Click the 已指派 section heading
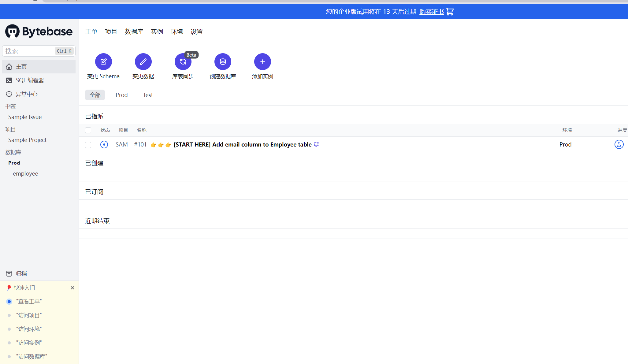Viewport: 628px width, 364px height. click(94, 116)
